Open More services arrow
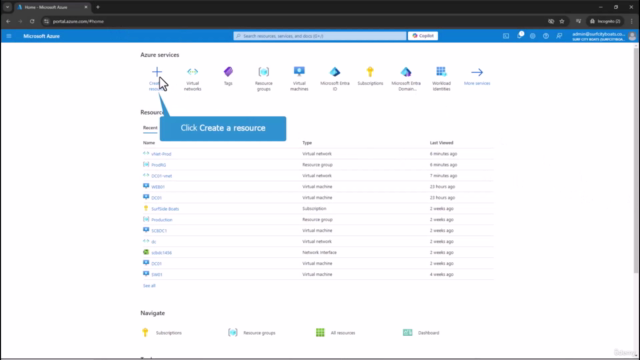The image size is (640, 360). click(x=477, y=76)
